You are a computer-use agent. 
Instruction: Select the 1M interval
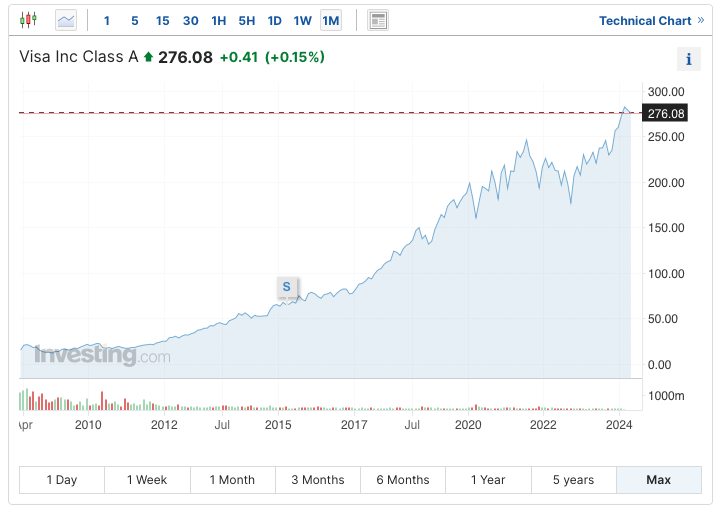click(331, 21)
